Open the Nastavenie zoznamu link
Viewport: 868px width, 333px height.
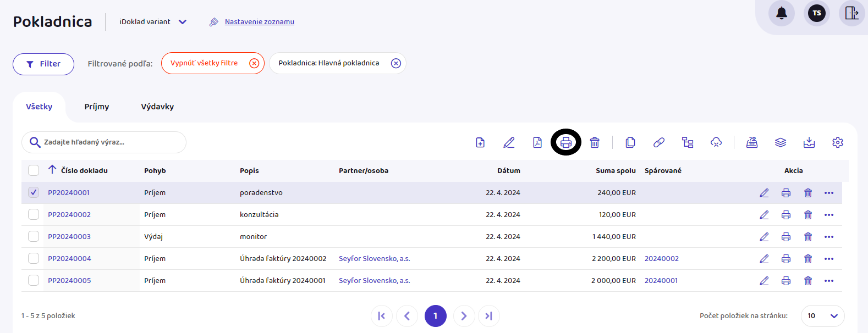(259, 22)
